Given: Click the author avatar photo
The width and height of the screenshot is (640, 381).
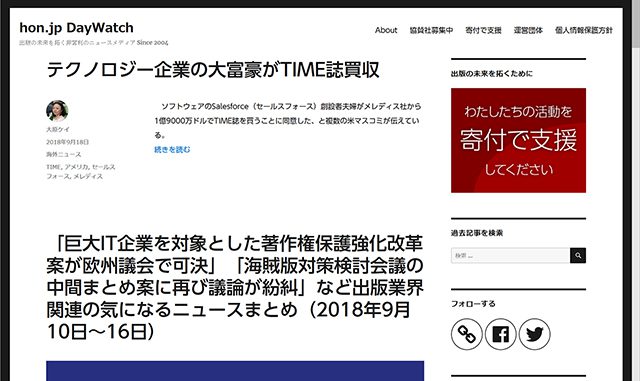Looking at the screenshot, I should [x=57, y=111].
